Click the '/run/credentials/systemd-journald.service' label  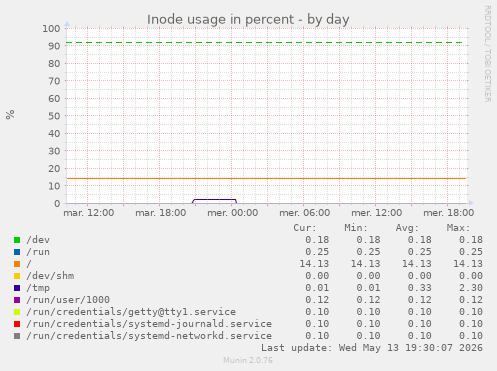click(149, 324)
